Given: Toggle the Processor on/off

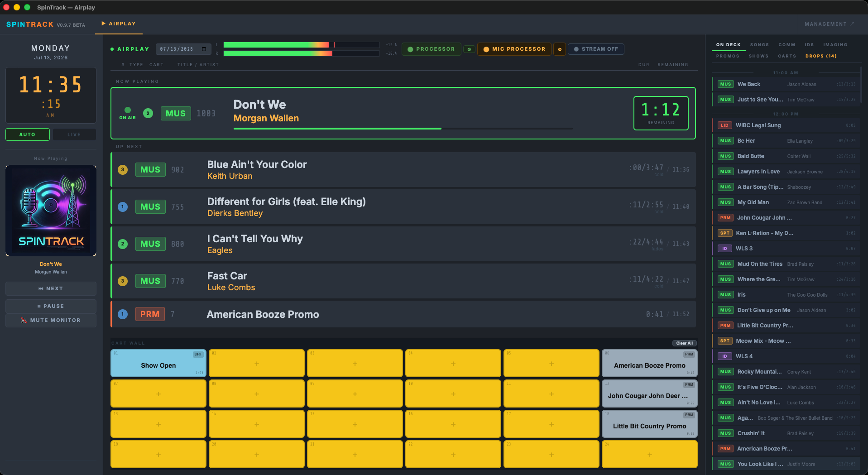Looking at the screenshot, I should (x=431, y=49).
